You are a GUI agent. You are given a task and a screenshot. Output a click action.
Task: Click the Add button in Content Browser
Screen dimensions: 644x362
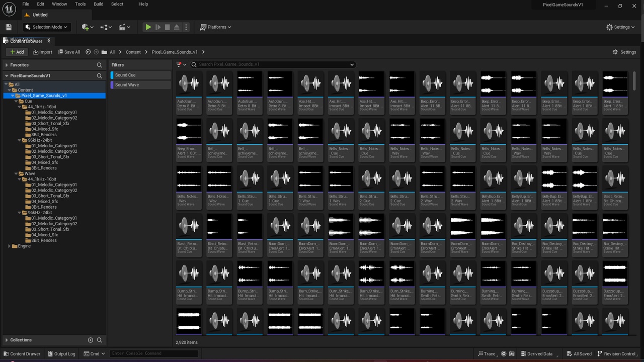pos(16,52)
